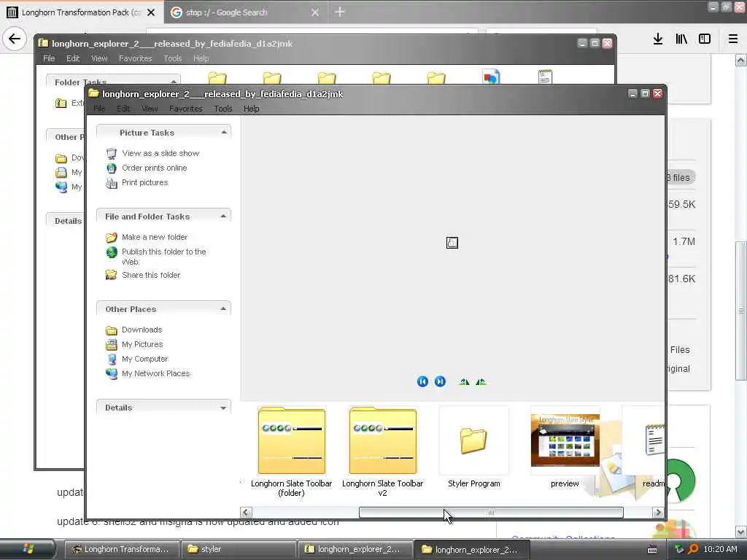
Task: Click My Pictures icon in Other Places
Action: pos(112,344)
